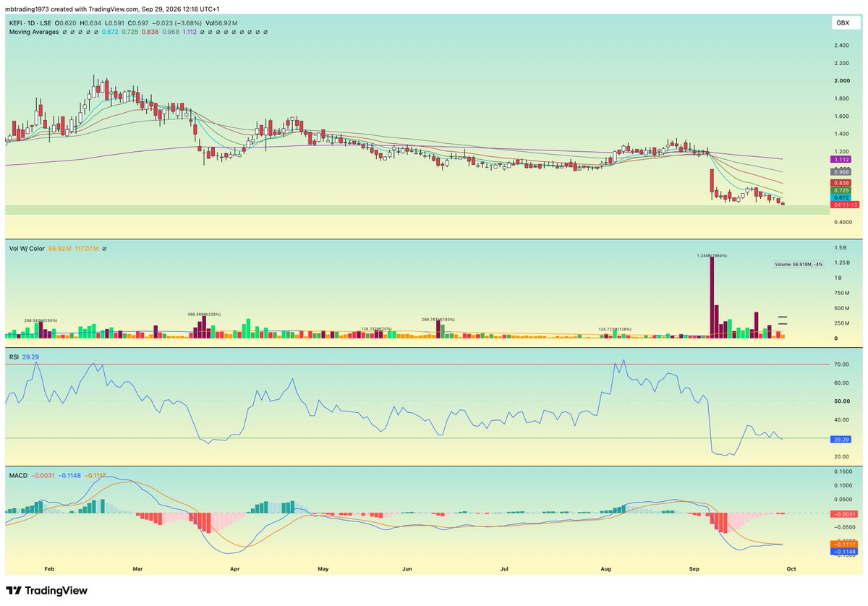This screenshot has width=868, height=606.
Task: Click the cyan 0.672 value in Moving Averages legend
Action: point(110,33)
